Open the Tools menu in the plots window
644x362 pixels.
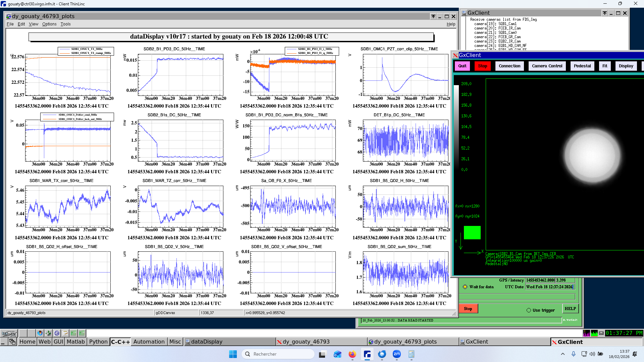pos(65,24)
